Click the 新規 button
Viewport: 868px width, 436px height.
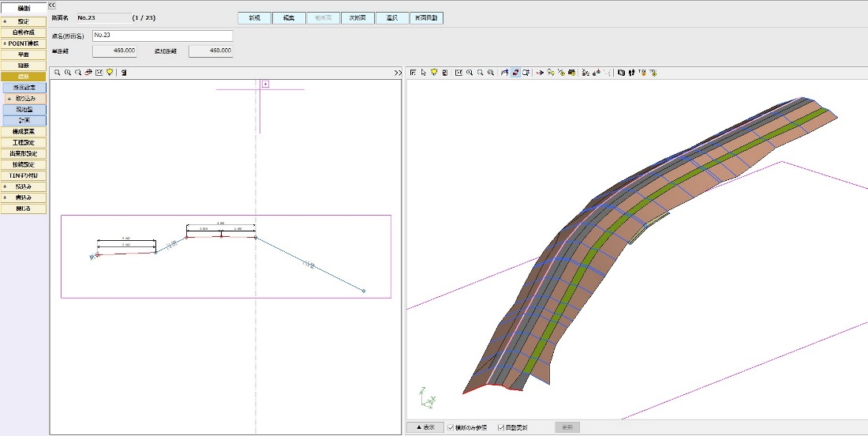[255, 17]
